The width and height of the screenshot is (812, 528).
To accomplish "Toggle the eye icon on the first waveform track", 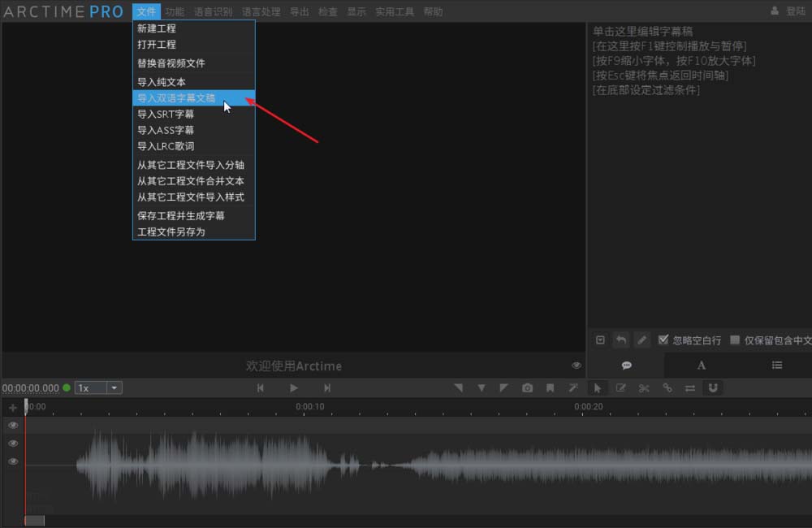I will [13, 425].
